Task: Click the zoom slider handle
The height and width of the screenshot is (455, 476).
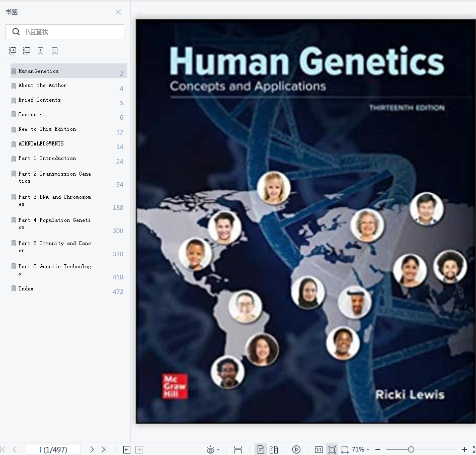Action: [x=411, y=449]
